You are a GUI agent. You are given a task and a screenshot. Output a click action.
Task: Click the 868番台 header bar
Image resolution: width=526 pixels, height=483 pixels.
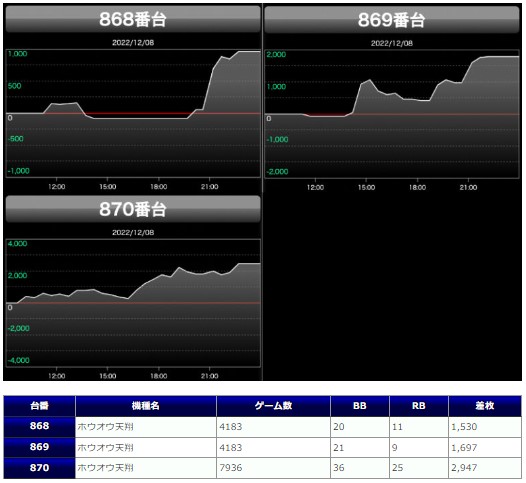(x=133, y=19)
